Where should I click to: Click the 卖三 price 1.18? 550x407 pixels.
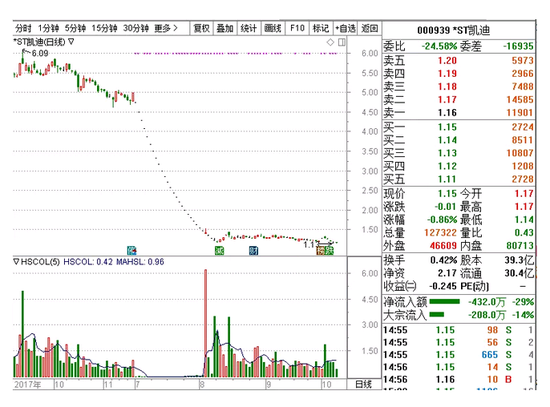[447, 86]
